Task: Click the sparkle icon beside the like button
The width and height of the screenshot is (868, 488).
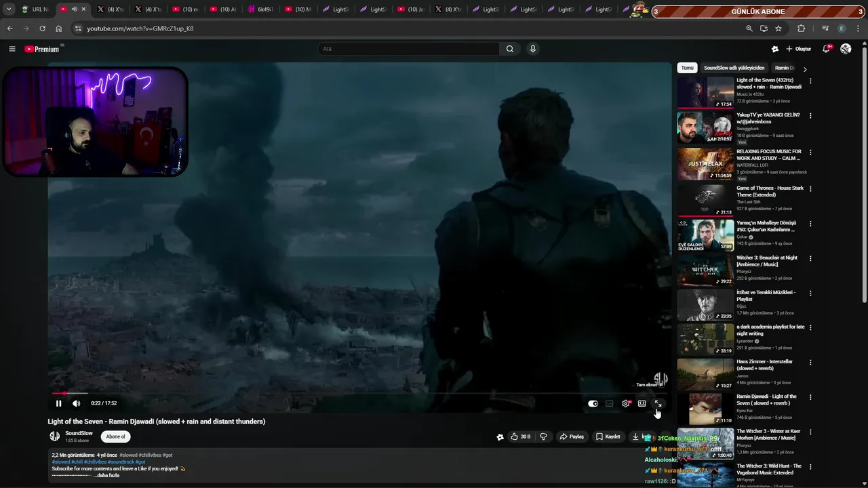Action: pyautogui.click(x=500, y=437)
